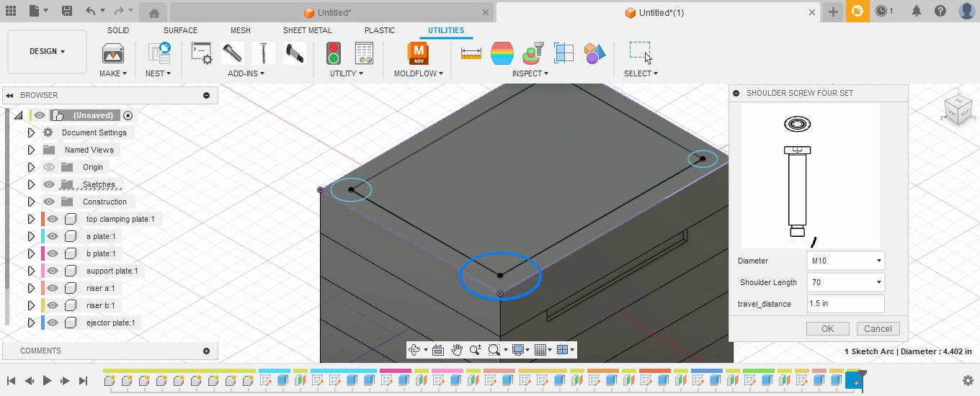Screen dimensions: 980x396
Task: Expand the Named Views node
Action: 31,150
